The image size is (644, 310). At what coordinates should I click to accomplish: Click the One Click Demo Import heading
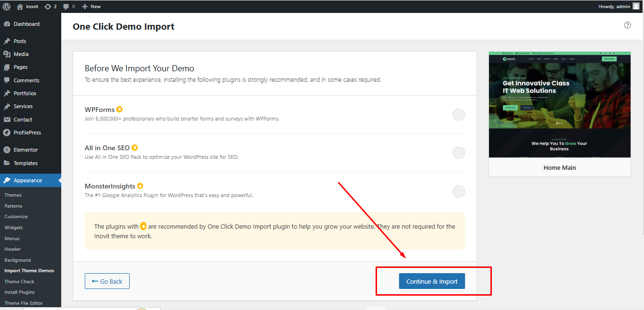[123, 27]
